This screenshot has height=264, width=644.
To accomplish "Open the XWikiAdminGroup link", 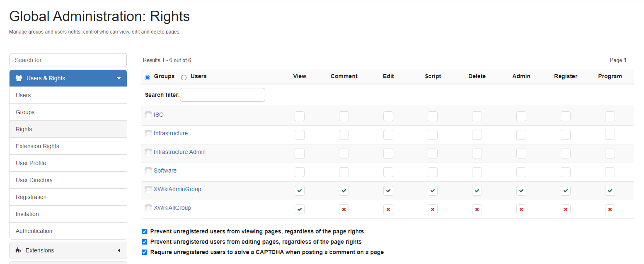I will (177, 189).
